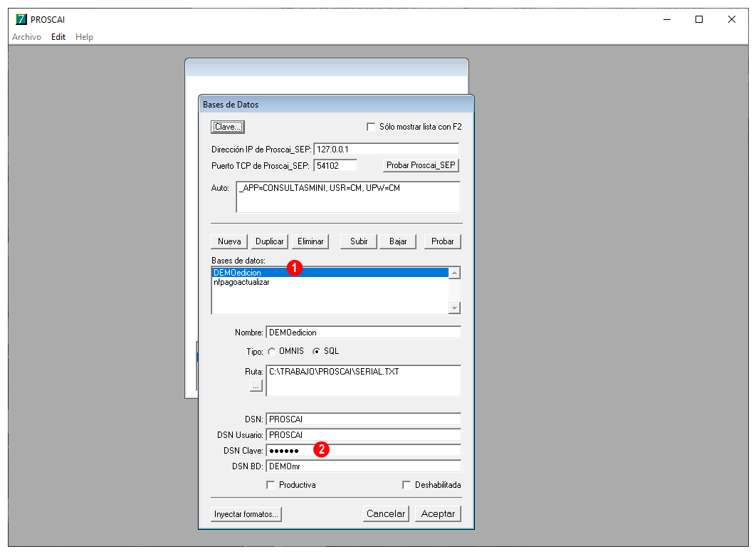Click the Cancelar button
This screenshot has width=756, height=554.
point(386,514)
